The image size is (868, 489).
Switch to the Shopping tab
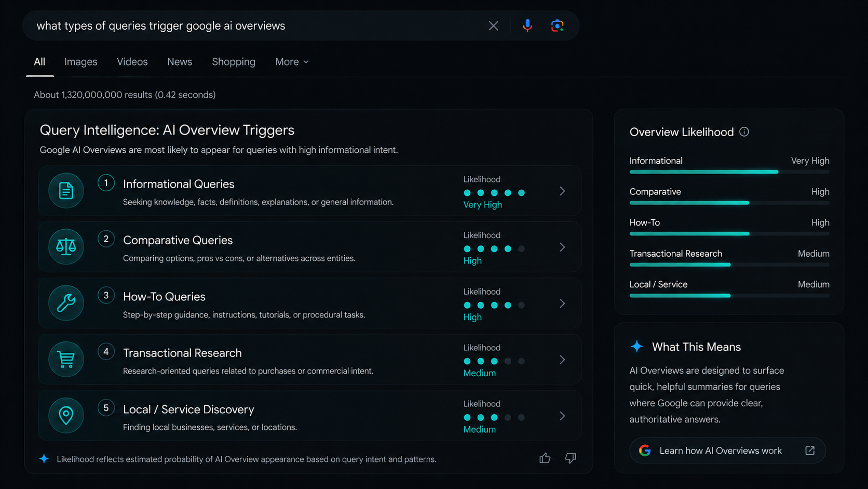(x=234, y=62)
